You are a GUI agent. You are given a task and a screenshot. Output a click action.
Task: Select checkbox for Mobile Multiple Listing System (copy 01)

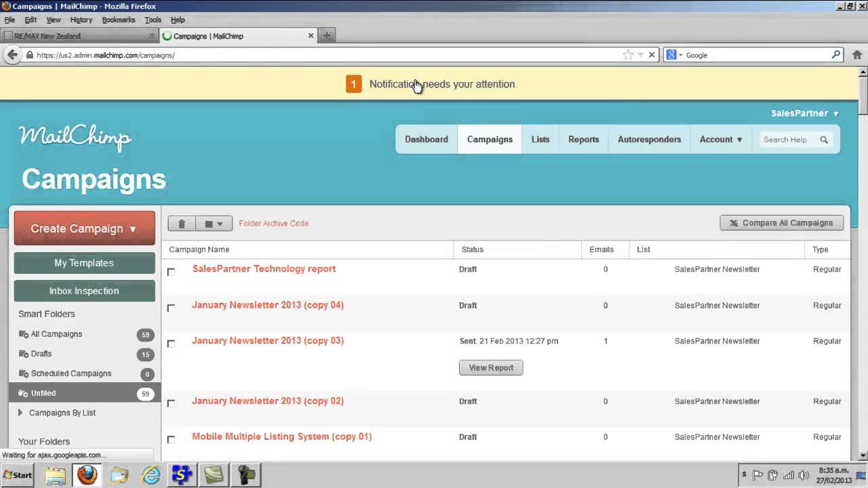point(171,439)
